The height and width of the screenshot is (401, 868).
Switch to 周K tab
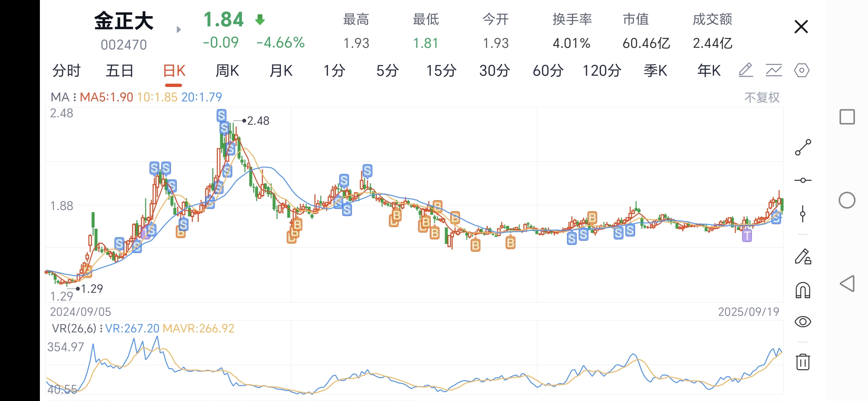[227, 71]
